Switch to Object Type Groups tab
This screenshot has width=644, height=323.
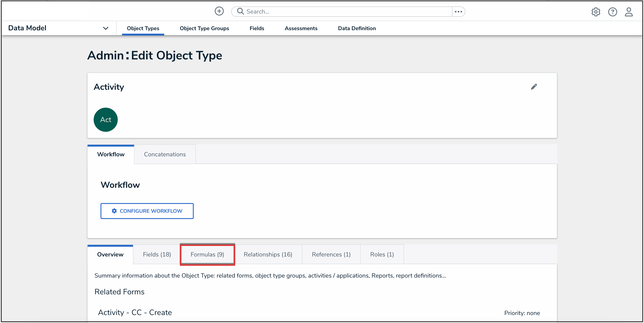(204, 28)
